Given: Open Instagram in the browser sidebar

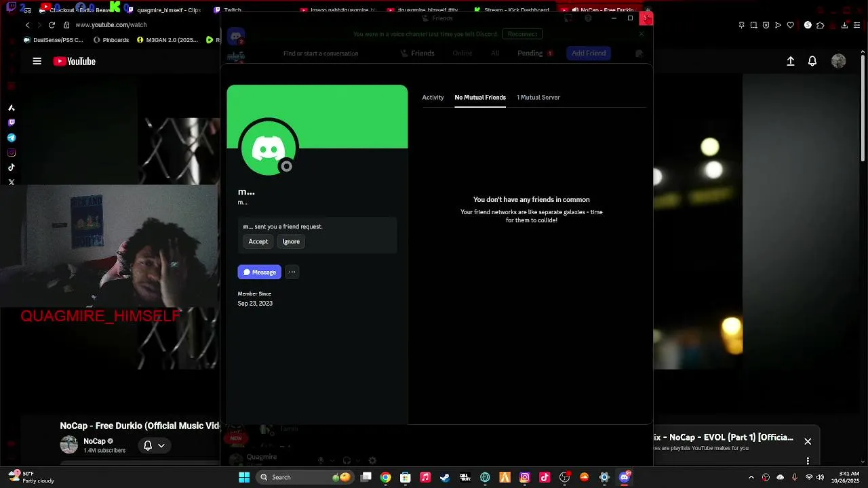Looking at the screenshot, I should pyautogui.click(x=12, y=152).
